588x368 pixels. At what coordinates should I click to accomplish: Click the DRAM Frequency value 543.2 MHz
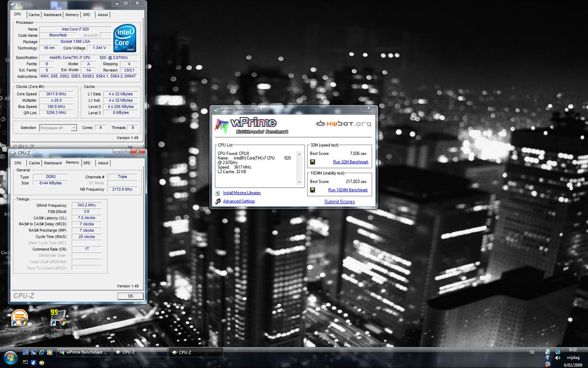(86, 205)
